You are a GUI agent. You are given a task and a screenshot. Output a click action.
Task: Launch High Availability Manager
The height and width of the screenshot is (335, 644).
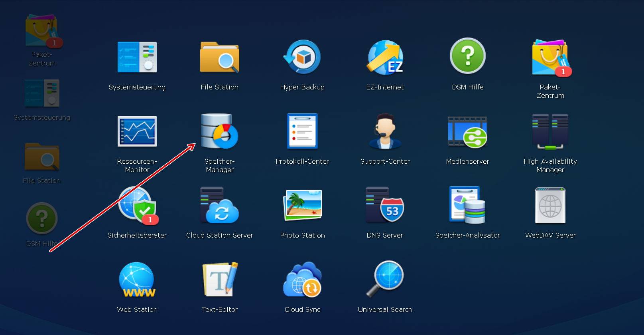(550, 132)
